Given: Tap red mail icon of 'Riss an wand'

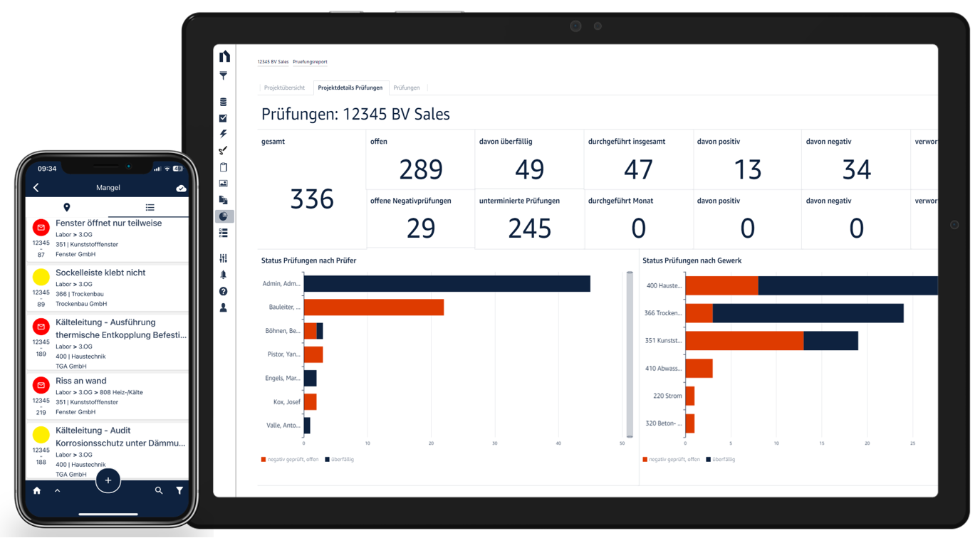Looking at the screenshot, I should [41, 385].
